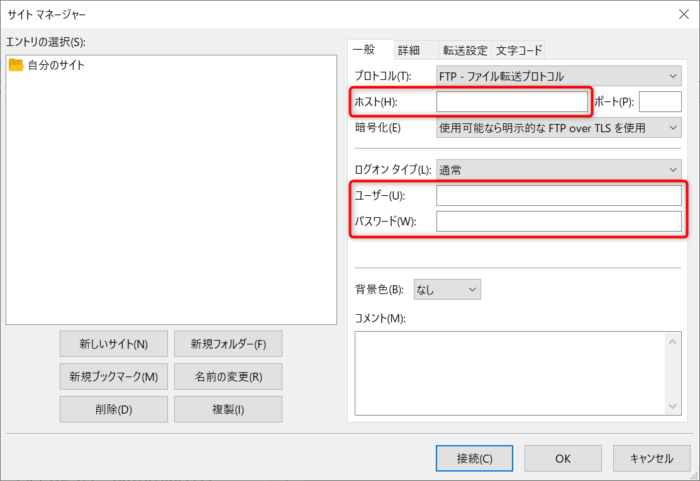
Task: Click inside the コメント text area
Action: (x=510, y=372)
